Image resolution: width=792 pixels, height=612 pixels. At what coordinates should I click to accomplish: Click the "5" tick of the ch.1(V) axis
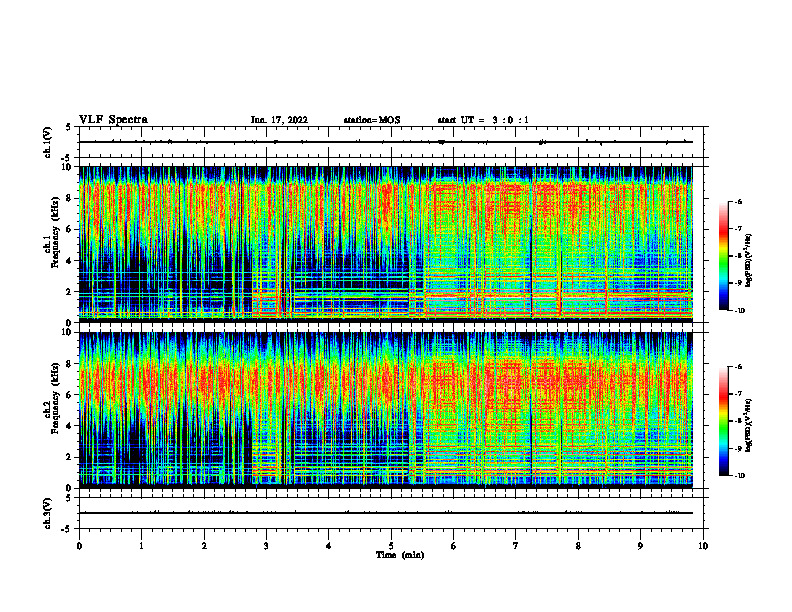point(69,127)
